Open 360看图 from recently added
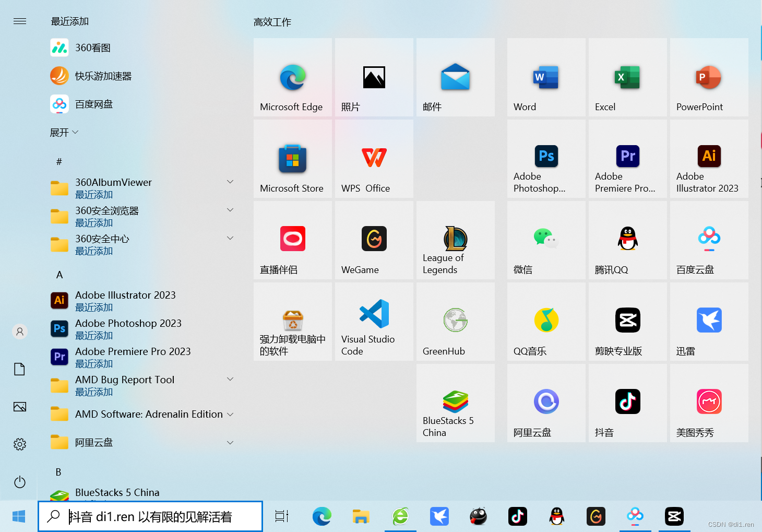This screenshot has width=762, height=532. (x=142, y=48)
